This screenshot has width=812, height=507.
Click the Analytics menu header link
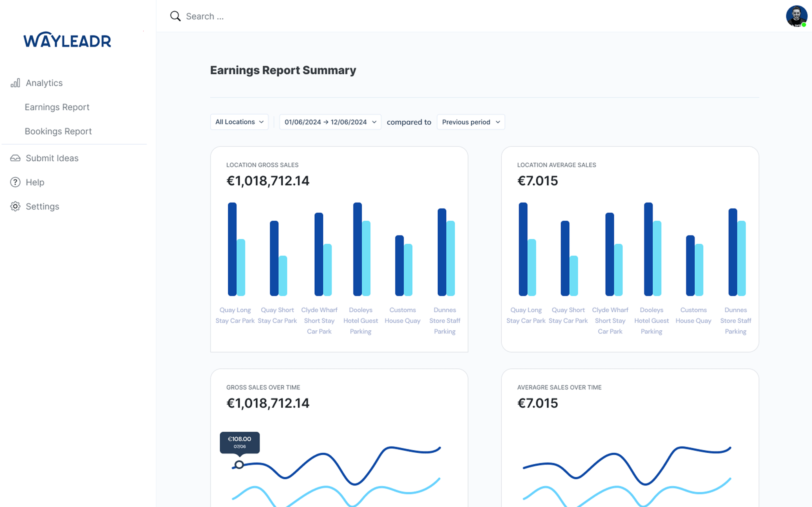click(44, 82)
